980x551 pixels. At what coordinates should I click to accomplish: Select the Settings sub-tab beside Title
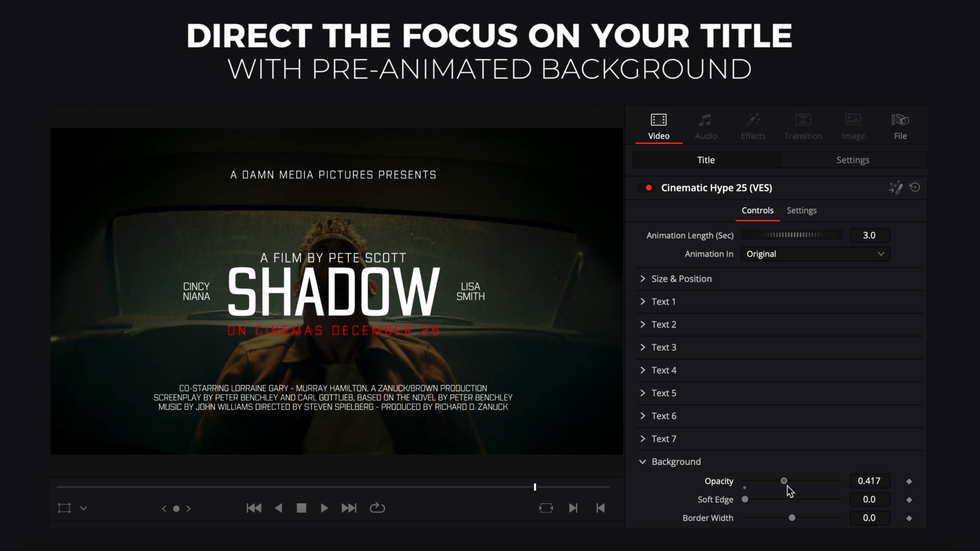853,160
